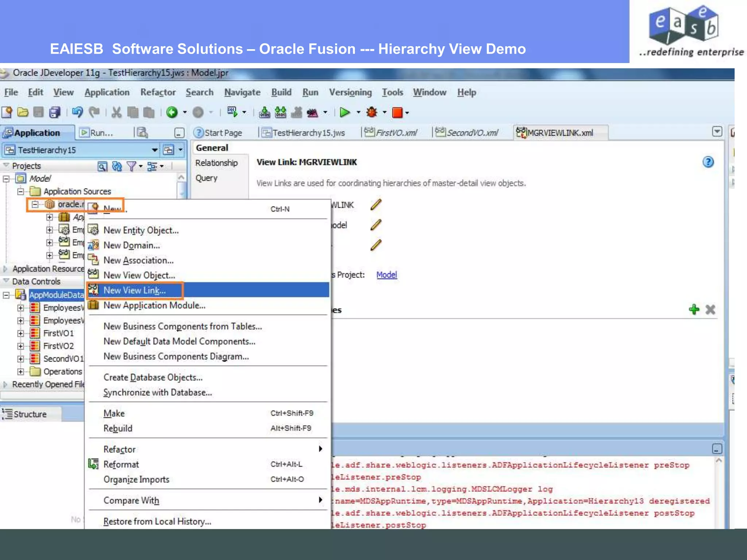Viewport: 747px width, 560px height.
Task: Click the Paste toolbar icon
Action: click(148, 112)
